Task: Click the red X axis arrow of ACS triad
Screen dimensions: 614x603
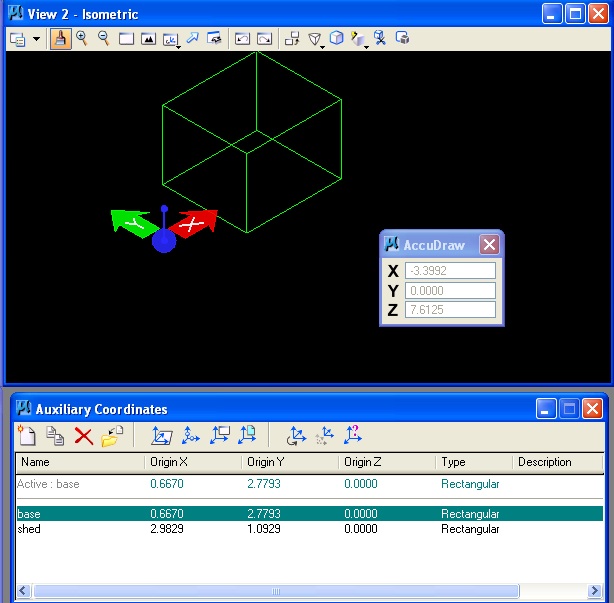Action: point(195,224)
